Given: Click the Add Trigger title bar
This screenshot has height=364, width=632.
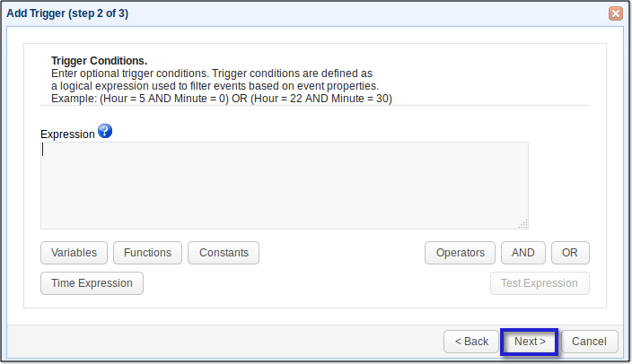Looking at the screenshot, I should point(269,13).
